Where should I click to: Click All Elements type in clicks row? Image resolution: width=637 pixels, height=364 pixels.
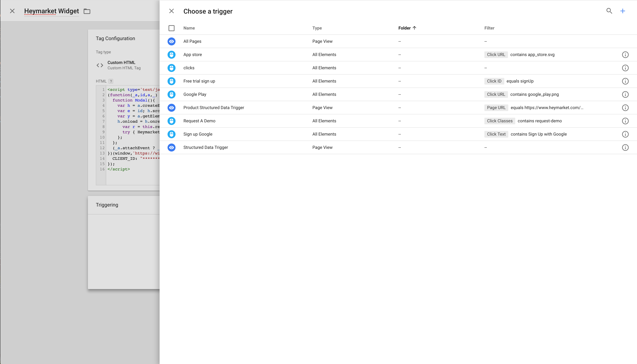(324, 68)
